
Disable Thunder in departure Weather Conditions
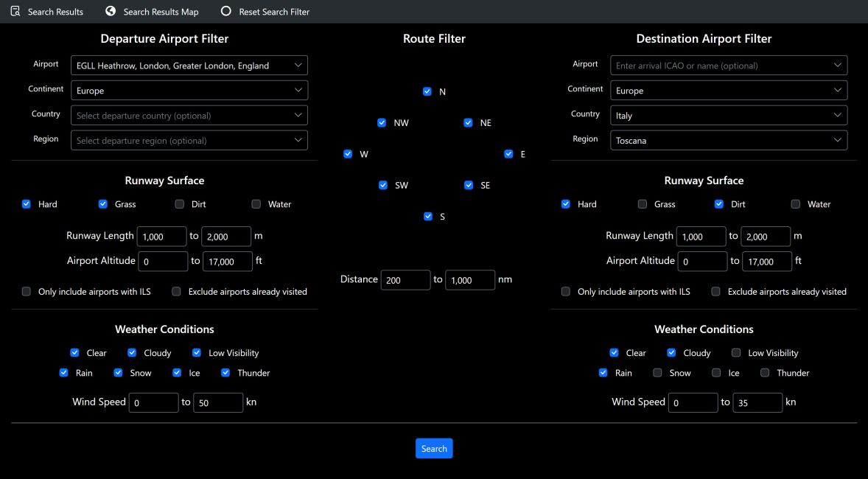click(225, 373)
